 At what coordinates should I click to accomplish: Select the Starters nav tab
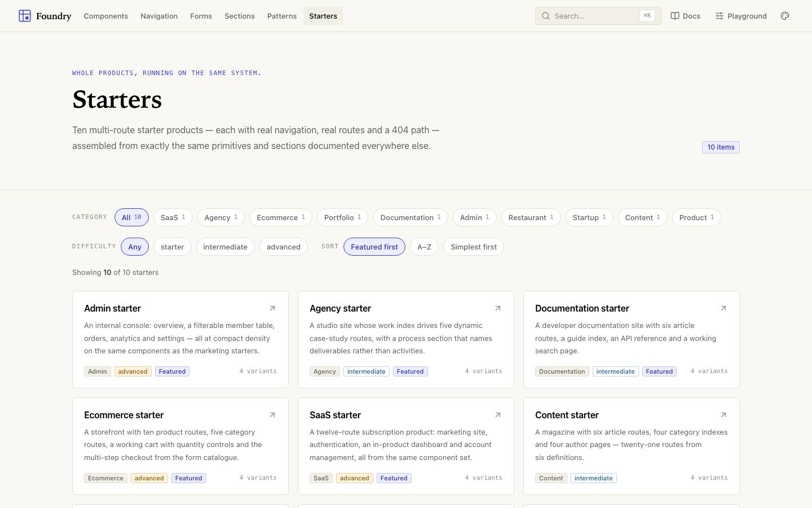click(x=323, y=16)
